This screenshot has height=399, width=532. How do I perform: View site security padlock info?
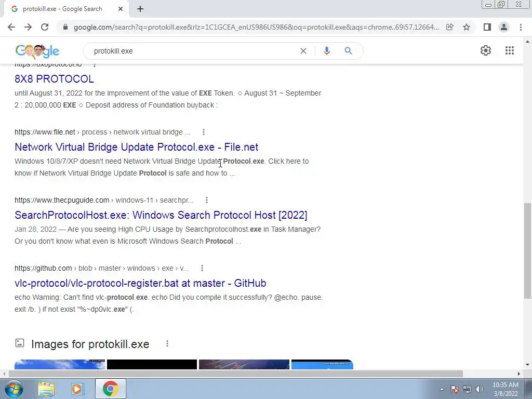[65, 27]
